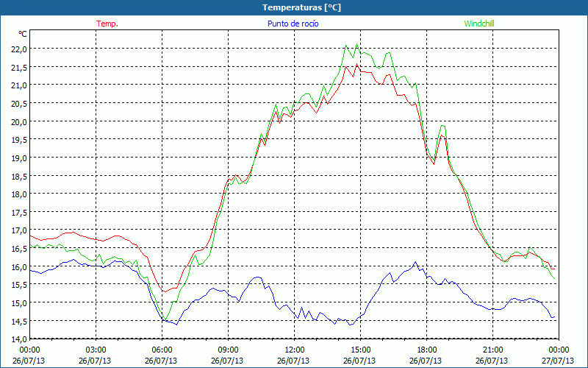588x368 pixels.
Task: Click the '20,5' y-axis value
Action: [19, 104]
